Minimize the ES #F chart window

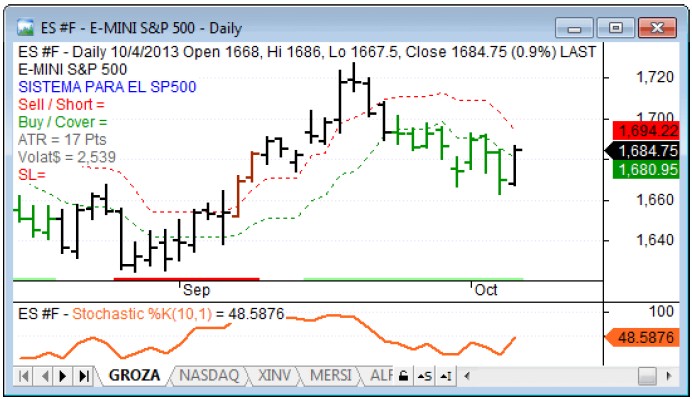pos(574,28)
